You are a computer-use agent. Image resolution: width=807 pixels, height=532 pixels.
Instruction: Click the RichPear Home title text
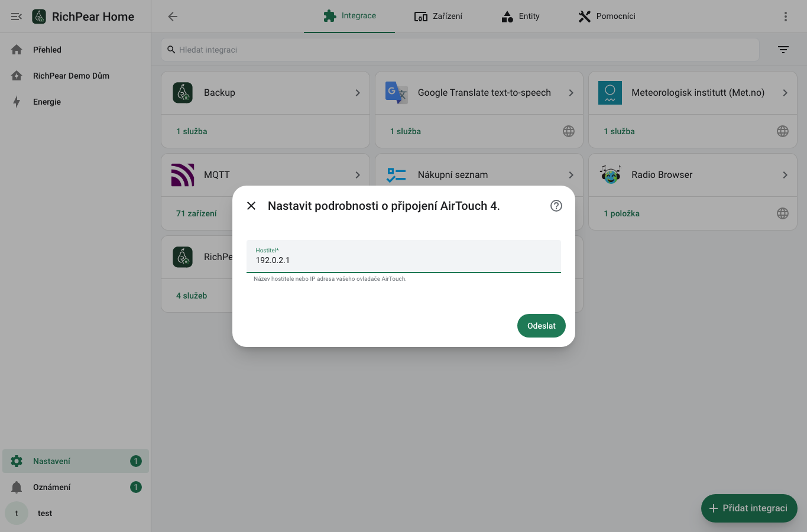(93, 17)
